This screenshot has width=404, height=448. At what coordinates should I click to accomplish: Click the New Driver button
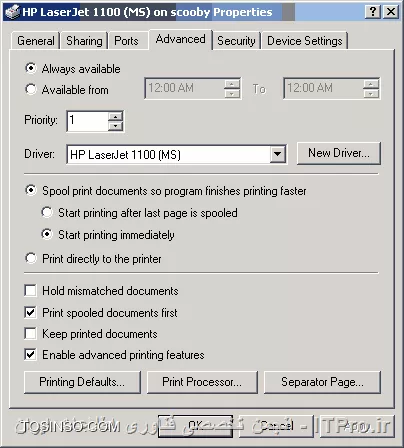coord(339,153)
